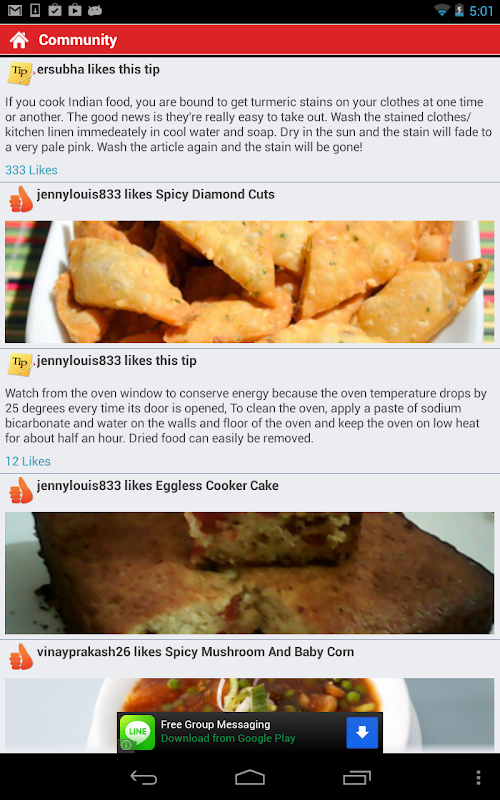Viewport: 500px width, 800px height.
Task: Open the recent apps navigation button
Action: 357,777
